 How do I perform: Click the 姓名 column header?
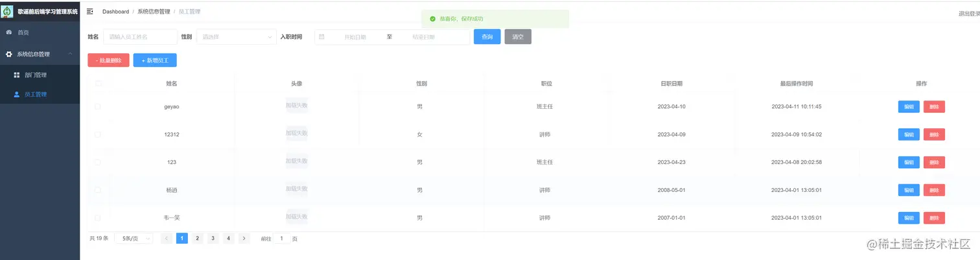[172, 84]
